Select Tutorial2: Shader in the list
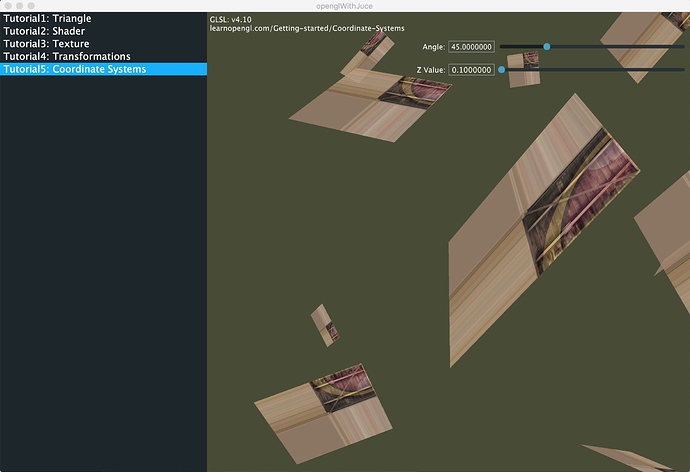 point(103,31)
